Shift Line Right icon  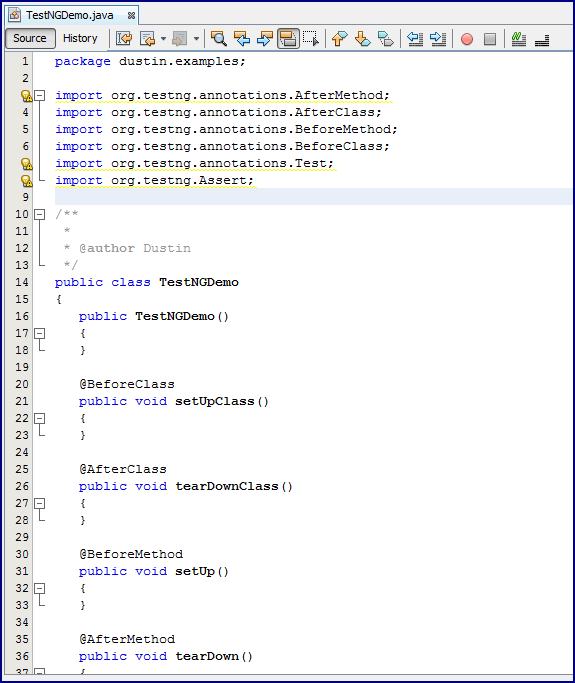(438, 39)
